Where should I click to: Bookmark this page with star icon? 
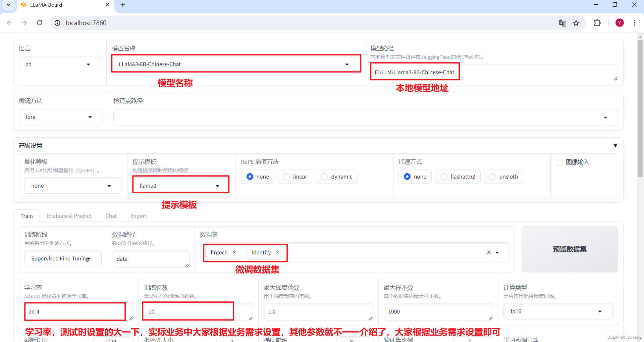(x=576, y=23)
